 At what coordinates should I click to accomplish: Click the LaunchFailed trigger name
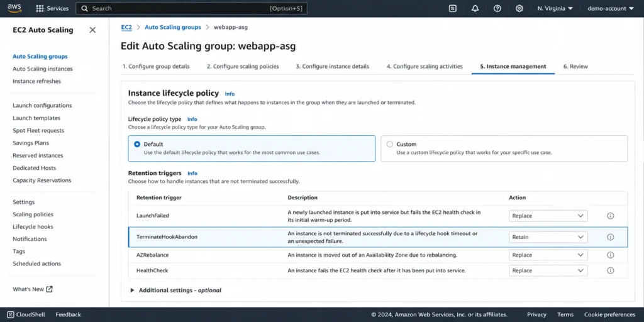[153, 216]
